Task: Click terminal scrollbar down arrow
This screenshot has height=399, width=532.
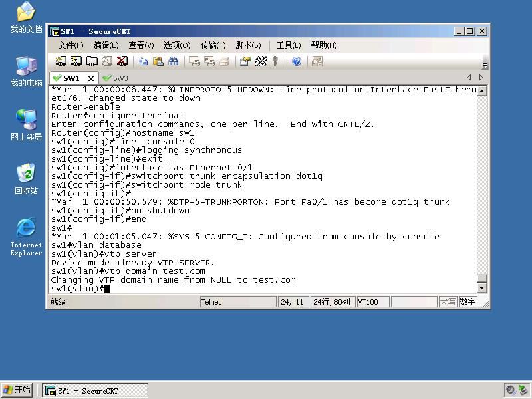Action: click(481, 288)
